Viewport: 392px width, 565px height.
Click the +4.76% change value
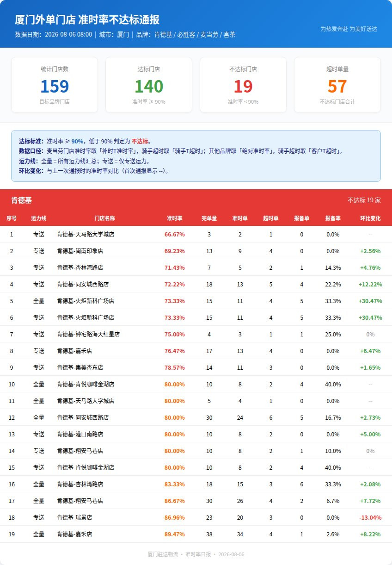tap(370, 267)
